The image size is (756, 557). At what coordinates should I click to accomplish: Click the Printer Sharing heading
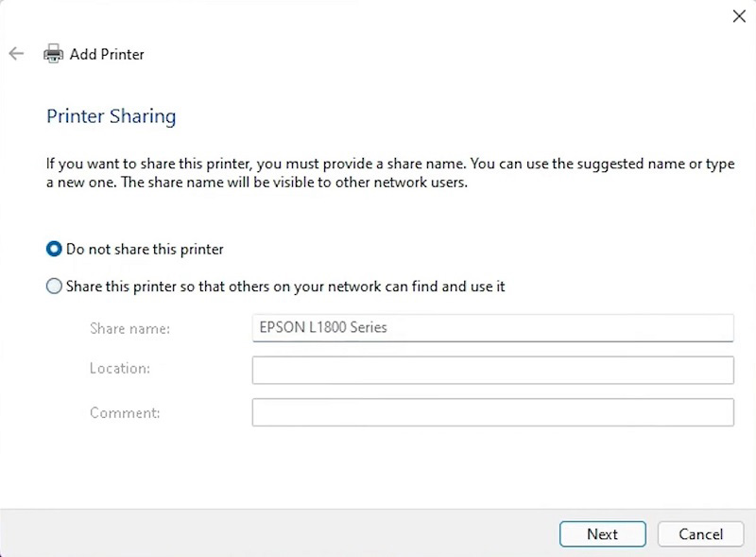click(112, 116)
